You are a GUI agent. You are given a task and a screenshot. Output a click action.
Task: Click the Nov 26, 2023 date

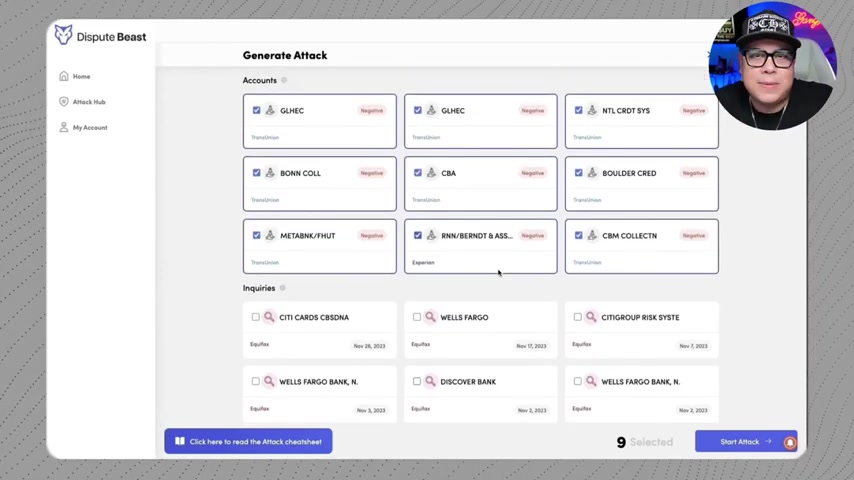click(369, 346)
